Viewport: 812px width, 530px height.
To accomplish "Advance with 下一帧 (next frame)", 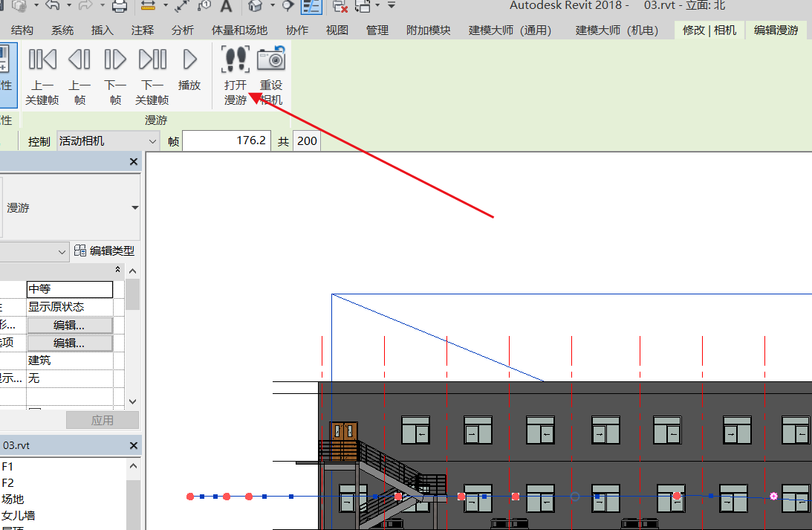I will [x=115, y=60].
